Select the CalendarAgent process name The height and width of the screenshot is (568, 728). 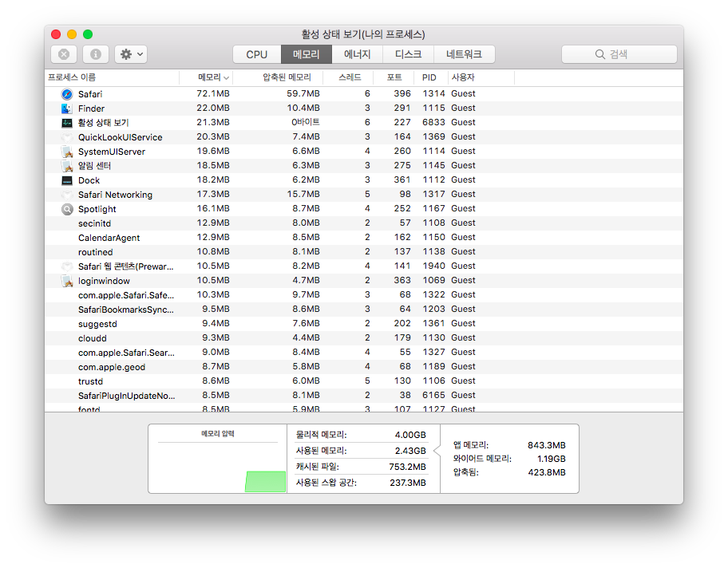pyautogui.click(x=109, y=238)
